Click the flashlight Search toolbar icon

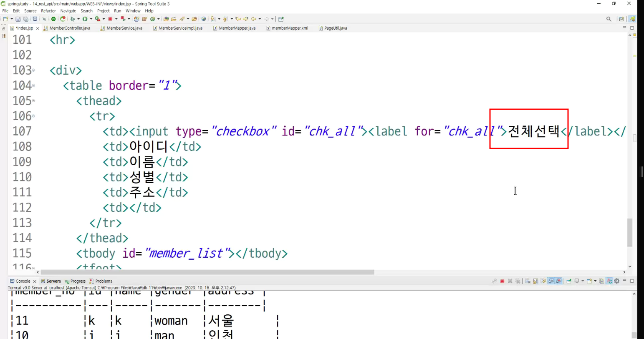click(x=182, y=19)
